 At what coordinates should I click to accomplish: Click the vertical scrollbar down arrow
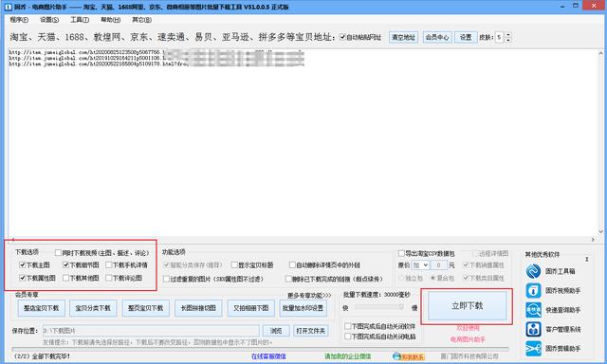click(x=600, y=231)
